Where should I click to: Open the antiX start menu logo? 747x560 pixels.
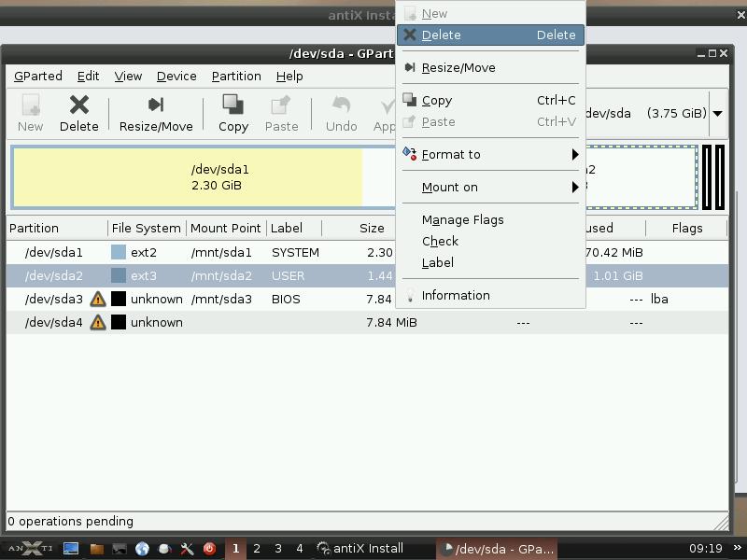pyautogui.click(x=31, y=549)
